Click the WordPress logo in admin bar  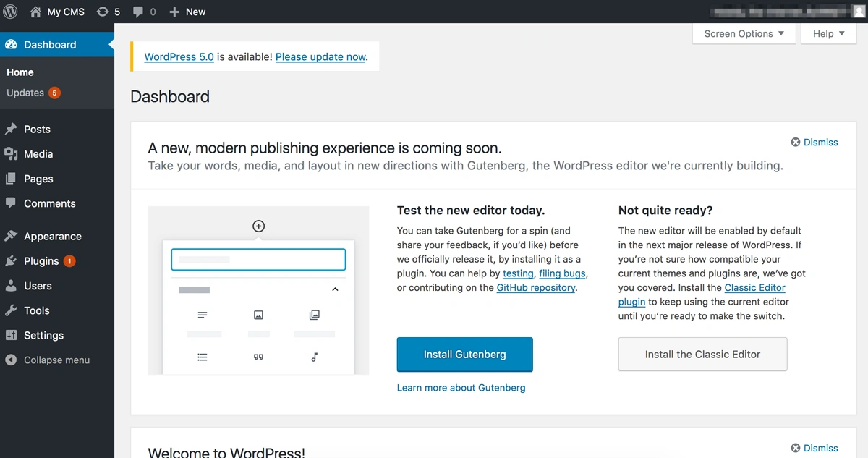[10, 12]
